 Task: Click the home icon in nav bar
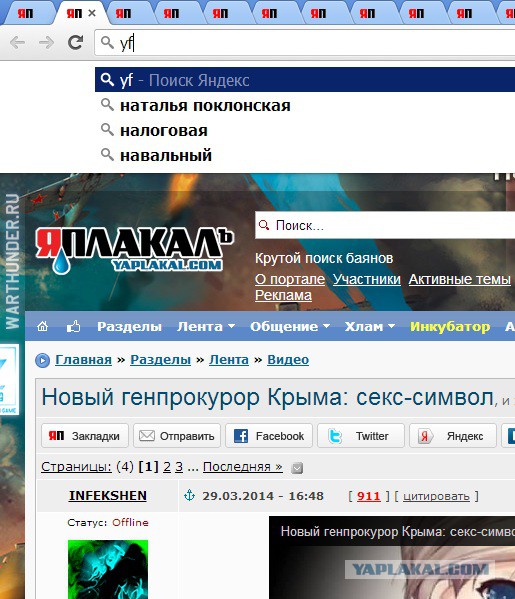click(x=42, y=326)
